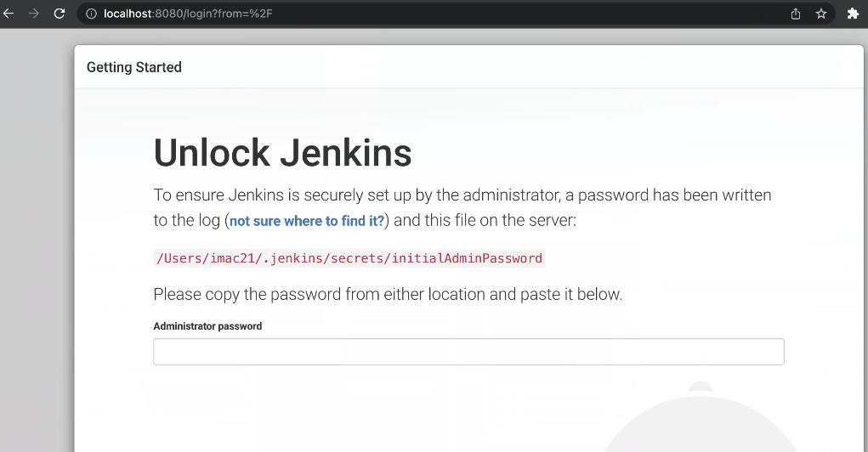View site information icon in address bar
This screenshot has width=868, height=452.
click(91, 14)
